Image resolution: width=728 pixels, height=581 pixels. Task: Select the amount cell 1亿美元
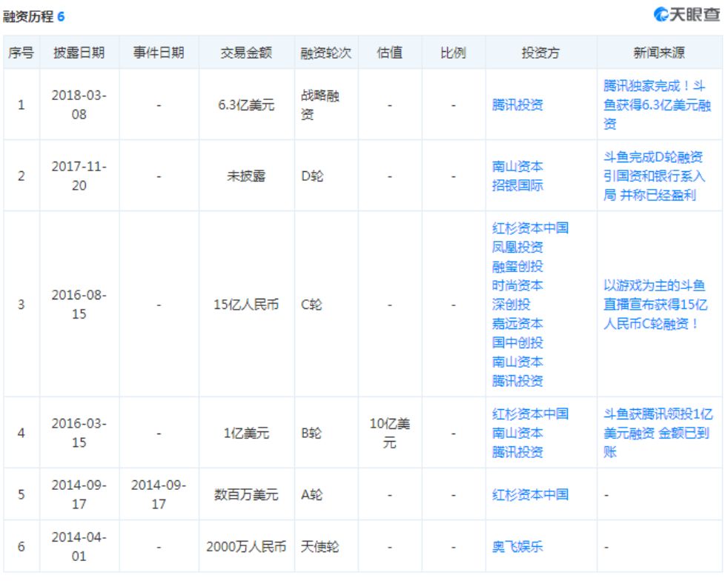[246, 433]
